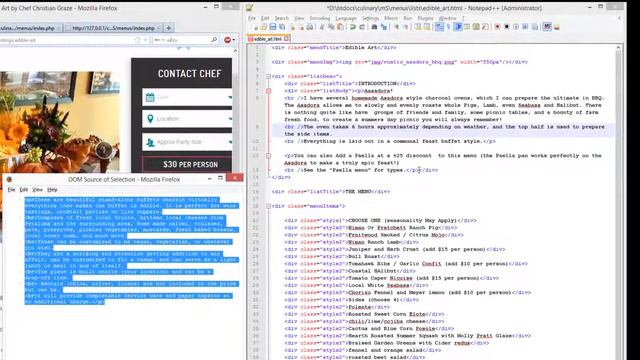This screenshot has width=640, height=360.
Task: Click the $30 PER PERSON button
Action: pos(187,164)
